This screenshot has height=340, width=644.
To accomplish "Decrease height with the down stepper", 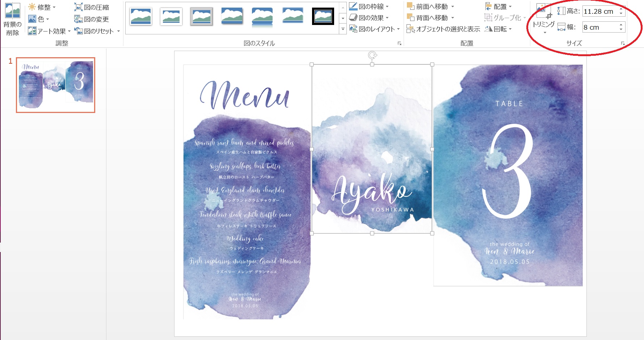I will (621, 14).
